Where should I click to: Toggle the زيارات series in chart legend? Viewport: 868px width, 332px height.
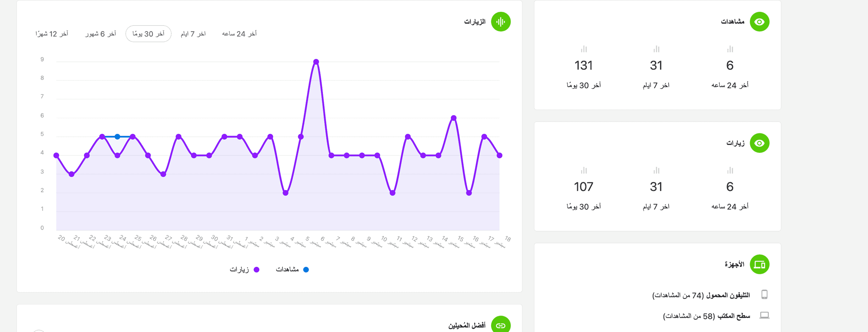coord(245,269)
